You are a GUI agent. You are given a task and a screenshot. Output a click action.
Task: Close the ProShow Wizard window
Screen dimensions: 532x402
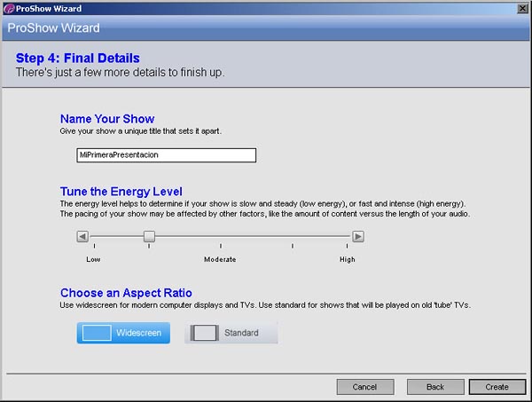tap(522, 9)
